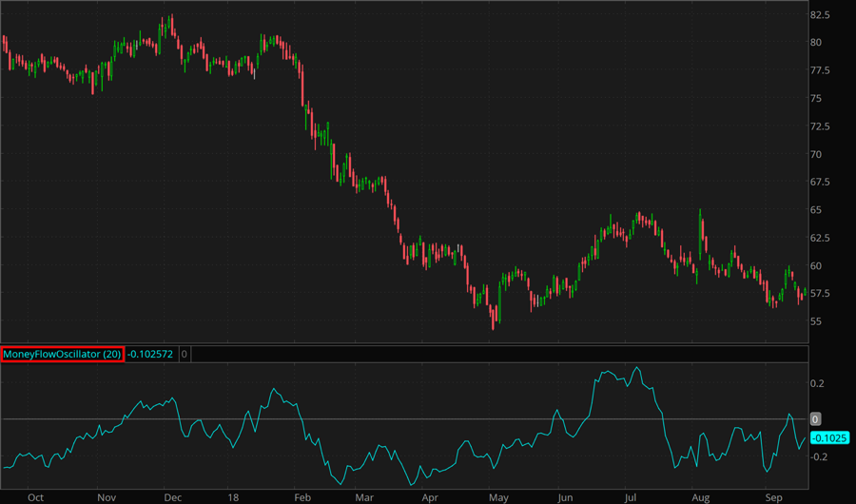The image size is (856, 504).
Task: Click the -0.2 oscillator axis label
Action: (x=819, y=456)
